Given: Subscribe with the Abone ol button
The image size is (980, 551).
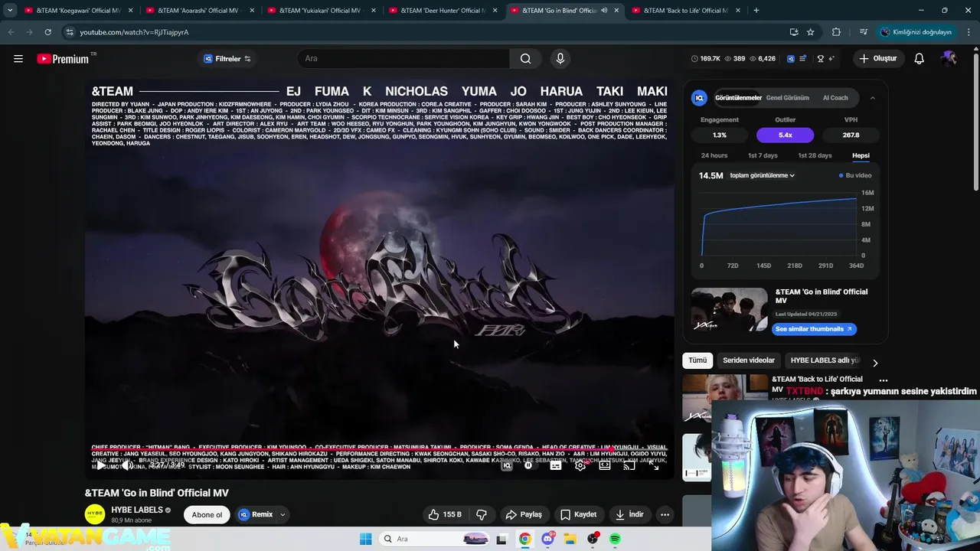Looking at the screenshot, I should pos(207,514).
